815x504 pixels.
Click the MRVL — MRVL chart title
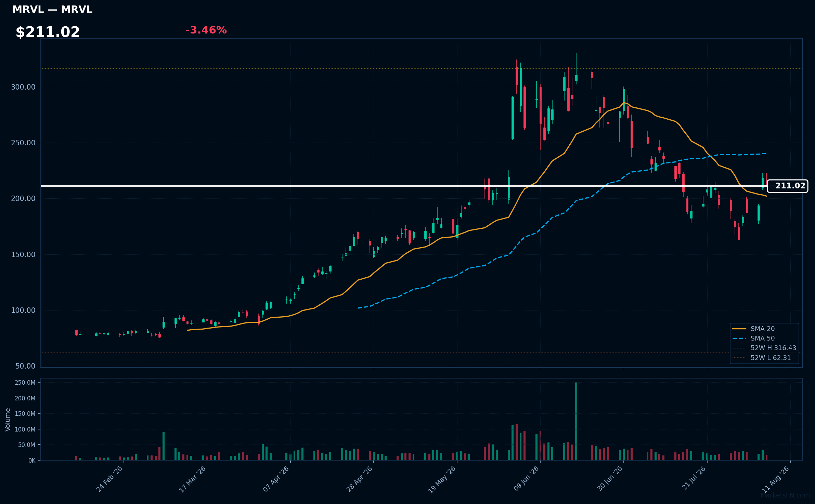(52, 10)
